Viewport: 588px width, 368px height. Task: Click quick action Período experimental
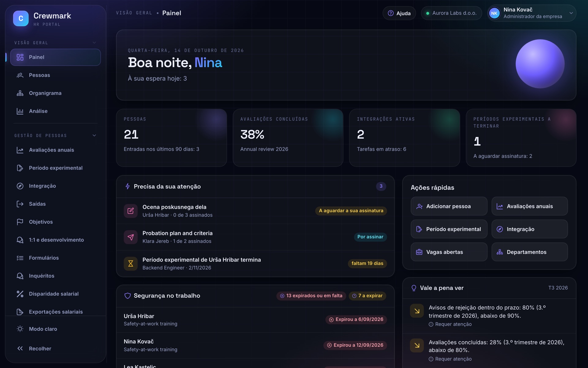click(x=449, y=229)
